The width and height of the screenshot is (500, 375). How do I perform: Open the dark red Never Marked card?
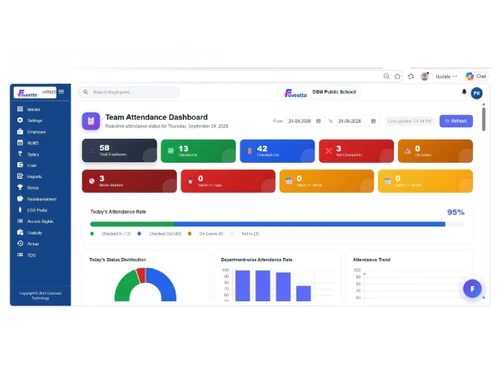pyautogui.click(x=129, y=181)
